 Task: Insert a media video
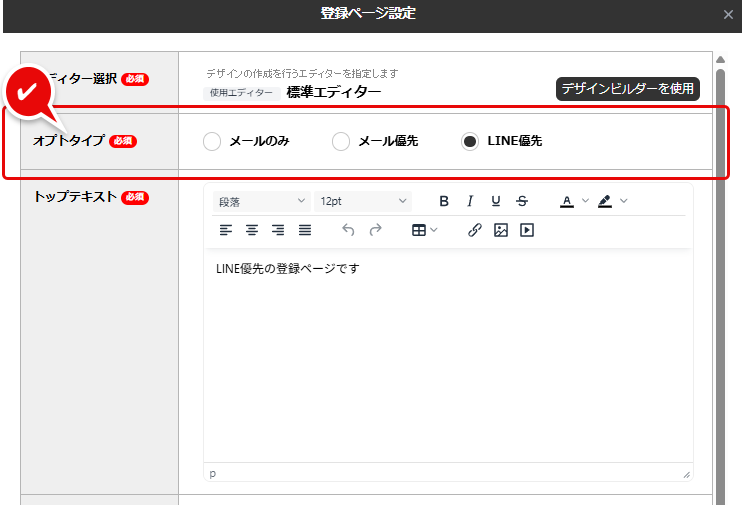527,230
